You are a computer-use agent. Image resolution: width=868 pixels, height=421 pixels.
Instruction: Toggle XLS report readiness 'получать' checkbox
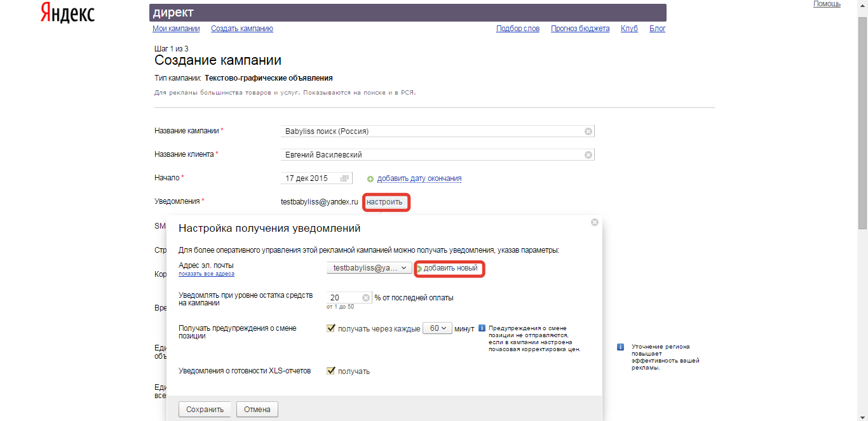(330, 371)
